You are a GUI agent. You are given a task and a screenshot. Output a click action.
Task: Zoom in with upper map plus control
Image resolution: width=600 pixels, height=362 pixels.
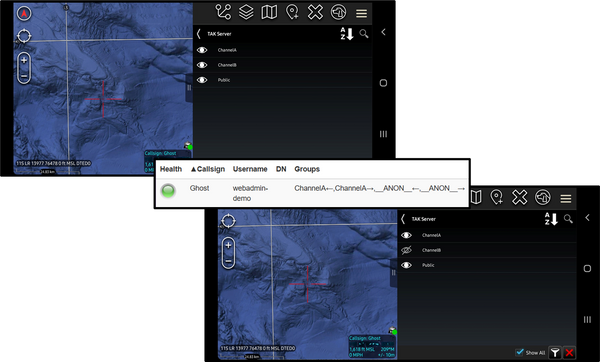pyautogui.click(x=24, y=60)
